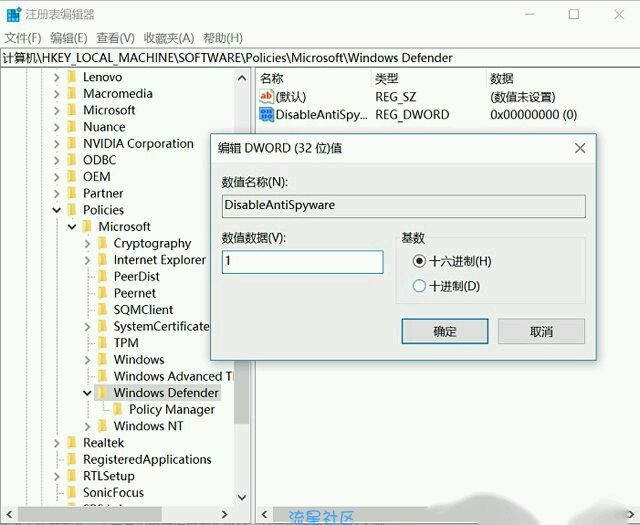Viewport: 640px width, 525px height.
Task: Collapse the Microsoft node under Policies
Action: coord(72,227)
